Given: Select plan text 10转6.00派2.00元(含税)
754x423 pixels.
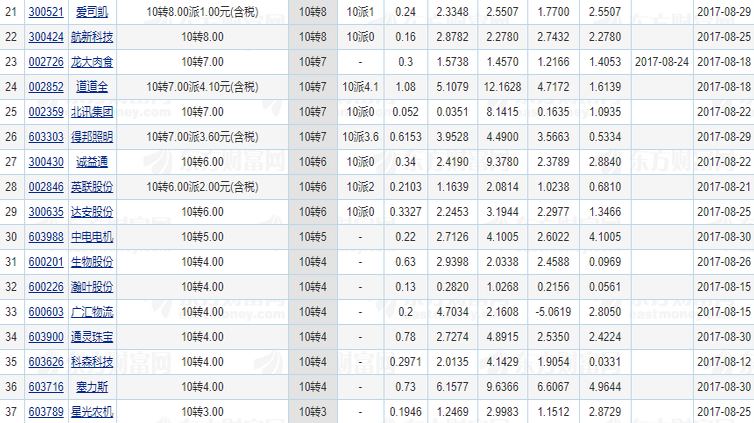Looking at the screenshot, I should point(202,187).
